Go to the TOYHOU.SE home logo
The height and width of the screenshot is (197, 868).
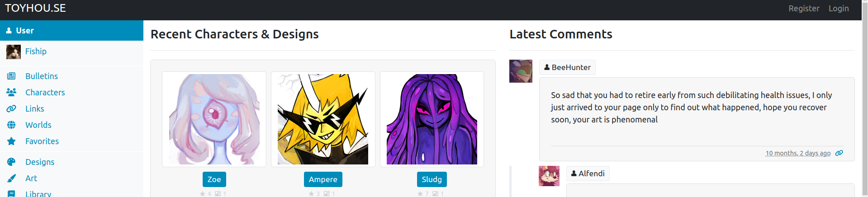(x=35, y=8)
